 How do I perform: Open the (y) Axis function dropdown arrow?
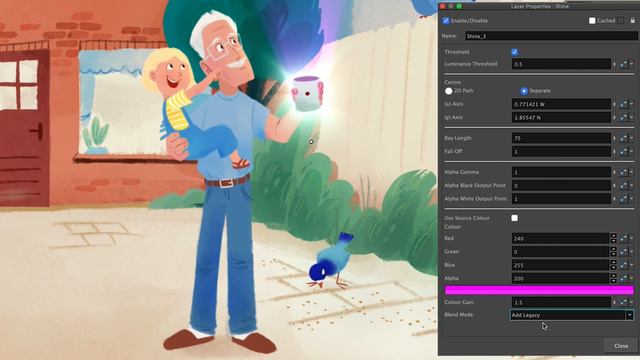(x=631, y=118)
